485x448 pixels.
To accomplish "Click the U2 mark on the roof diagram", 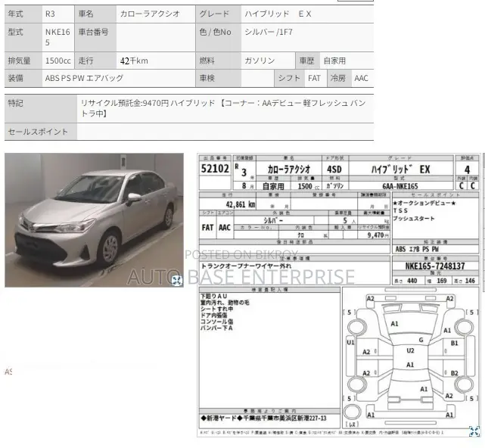I will tap(410, 350).
